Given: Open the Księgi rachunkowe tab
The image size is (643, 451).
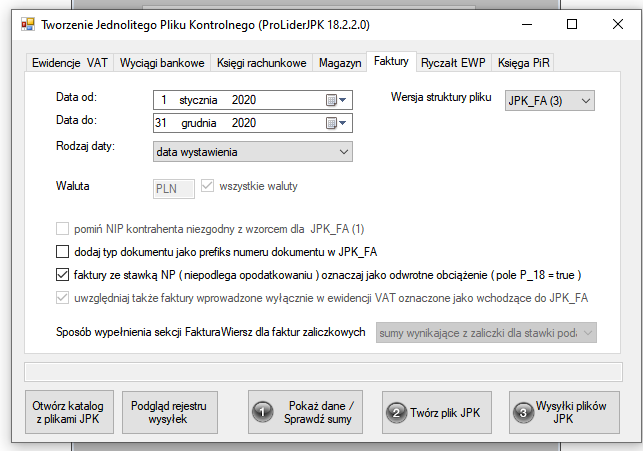Looking at the screenshot, I should tap(262, 63).
